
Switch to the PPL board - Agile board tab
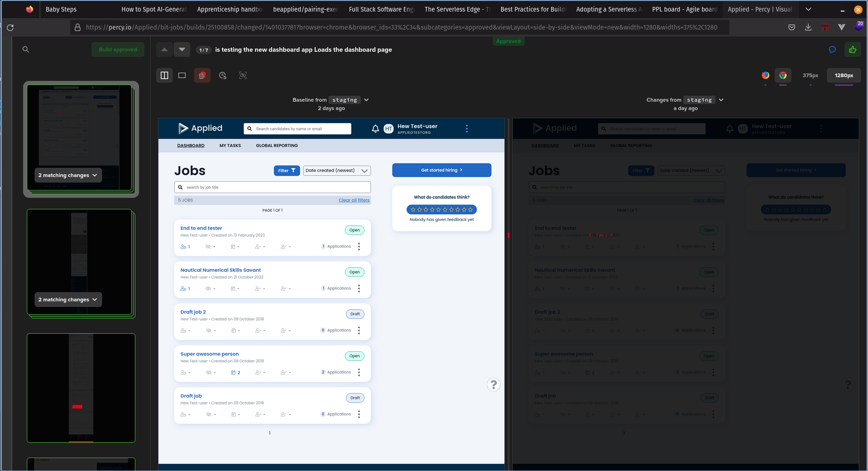click(684, 9)
